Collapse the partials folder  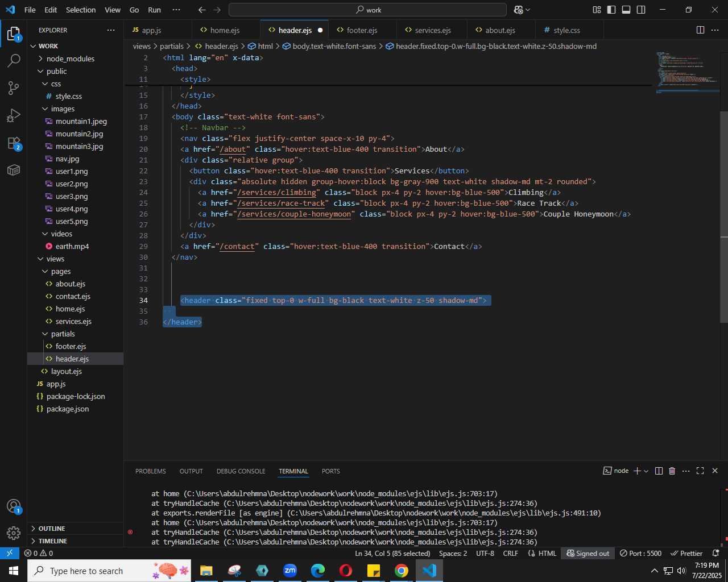75,334
